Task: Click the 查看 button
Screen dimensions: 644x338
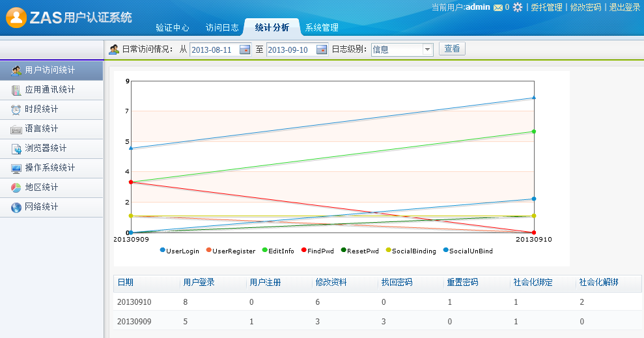Action: (452, 49)
